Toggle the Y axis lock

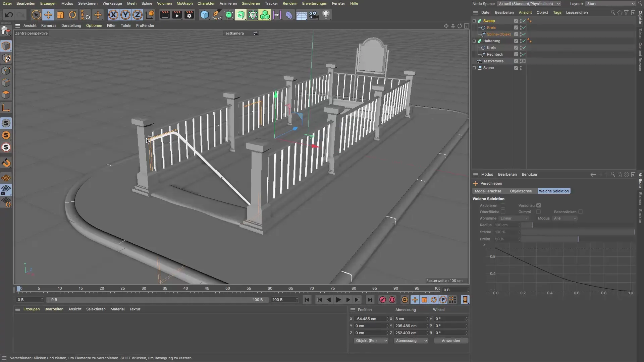coord(125,15)
